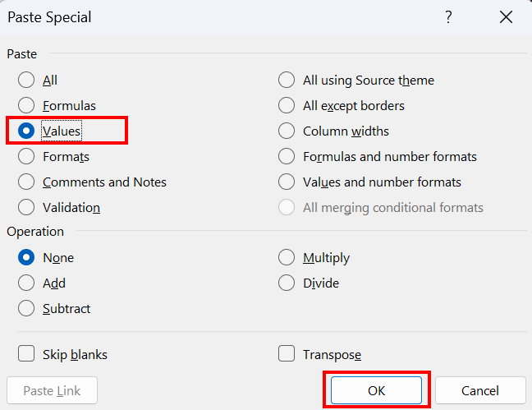Set the operation to Add
532x410 pixels.
tap(27, 283)
